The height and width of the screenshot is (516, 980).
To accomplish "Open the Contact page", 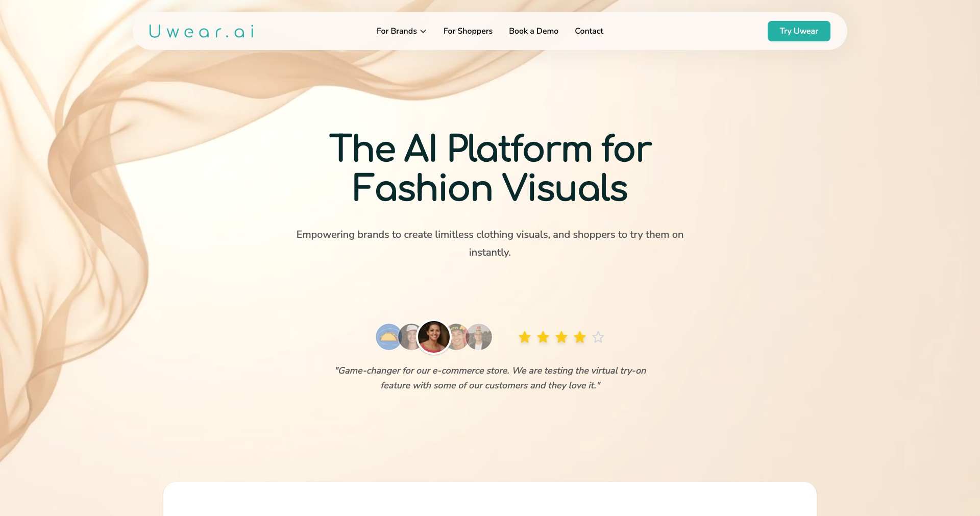I will (x=589, y=31).
